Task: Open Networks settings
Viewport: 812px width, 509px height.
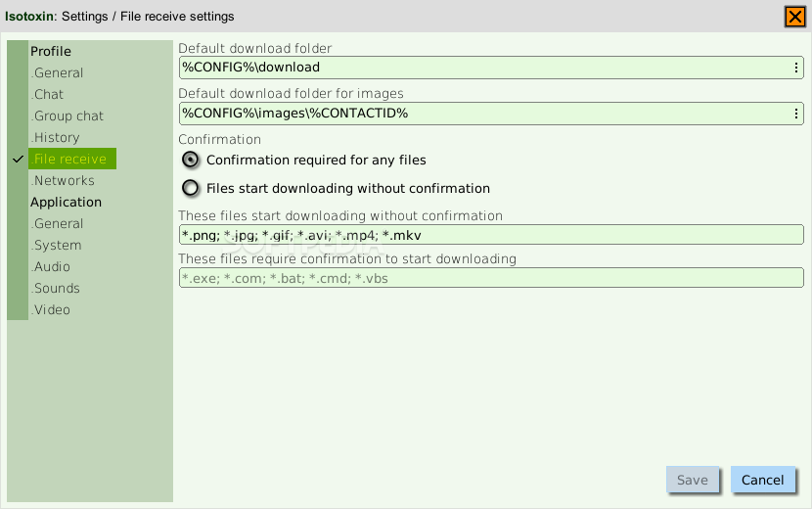Action: coord(63,180)
